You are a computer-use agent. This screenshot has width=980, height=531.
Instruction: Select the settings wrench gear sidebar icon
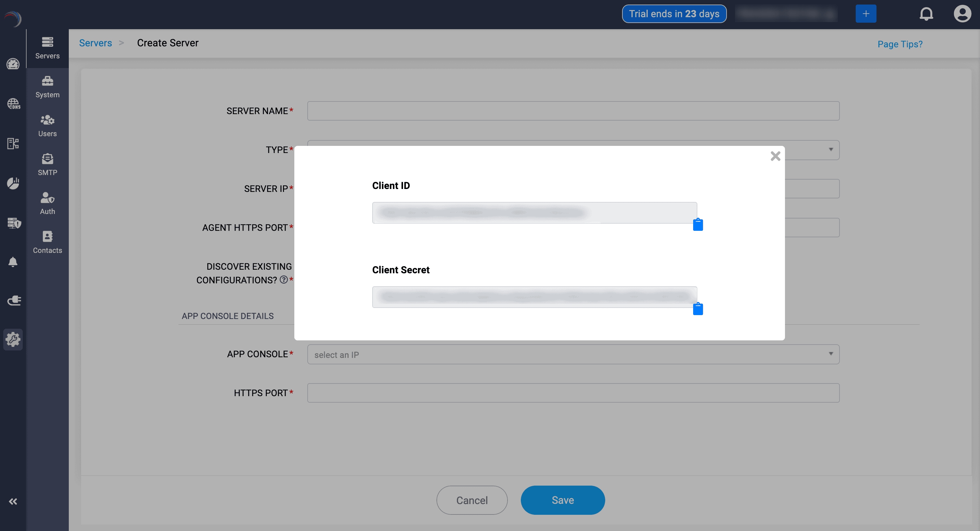pyautogui.click(x=13, y=339)
